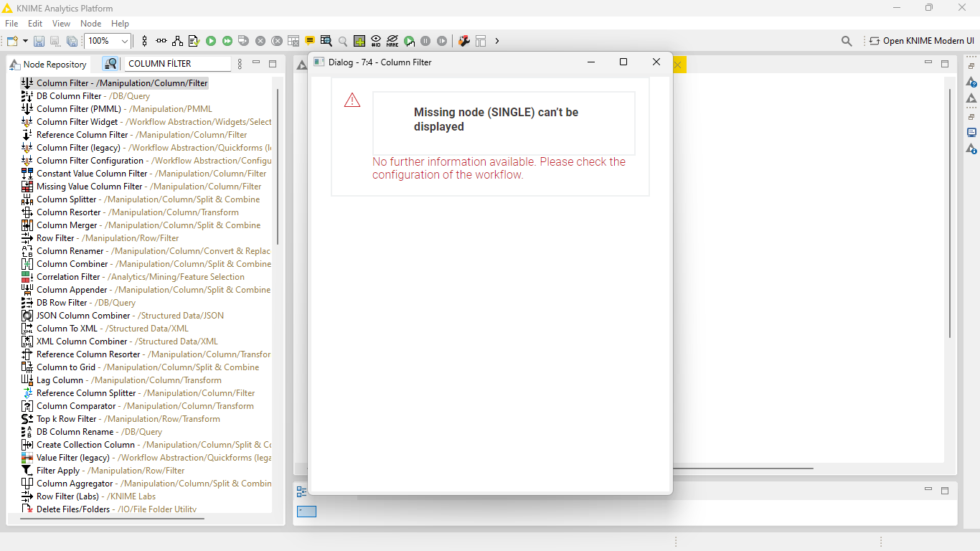Select DB Column Filter node entry
The height and width of the screenshot is (551, 980).
(85, 96)
